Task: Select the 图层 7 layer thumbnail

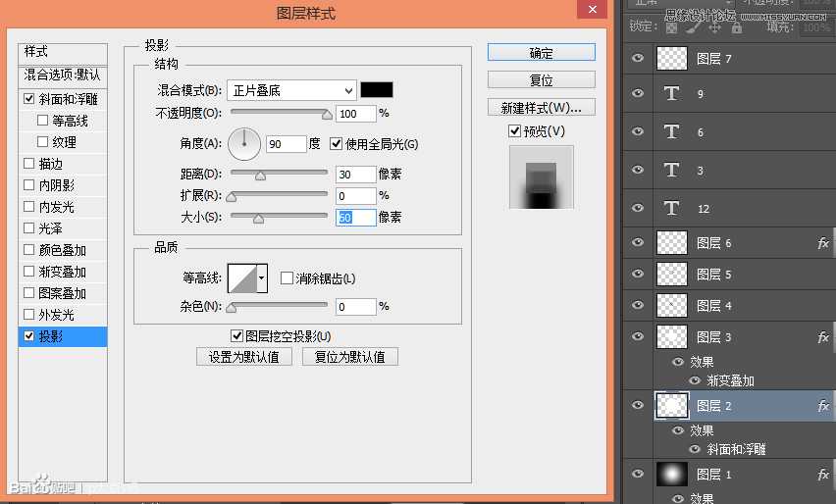Action: (x=672, y=58)
